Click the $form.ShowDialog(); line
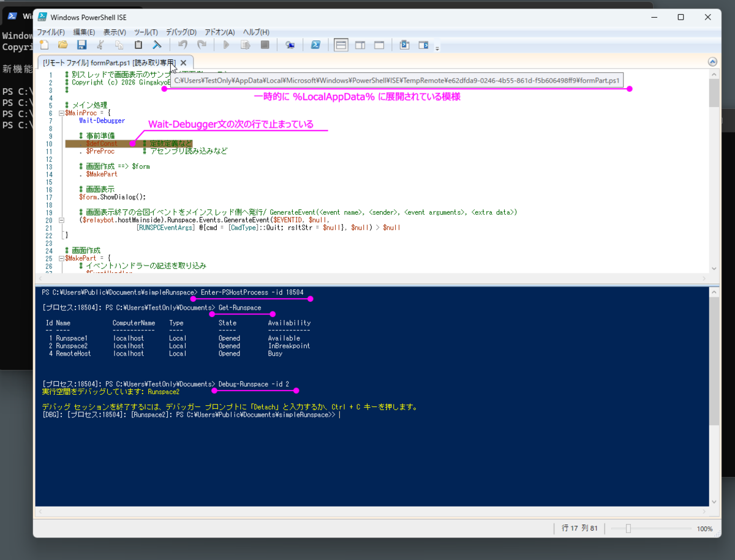735x560 pixels. [113, 197]
